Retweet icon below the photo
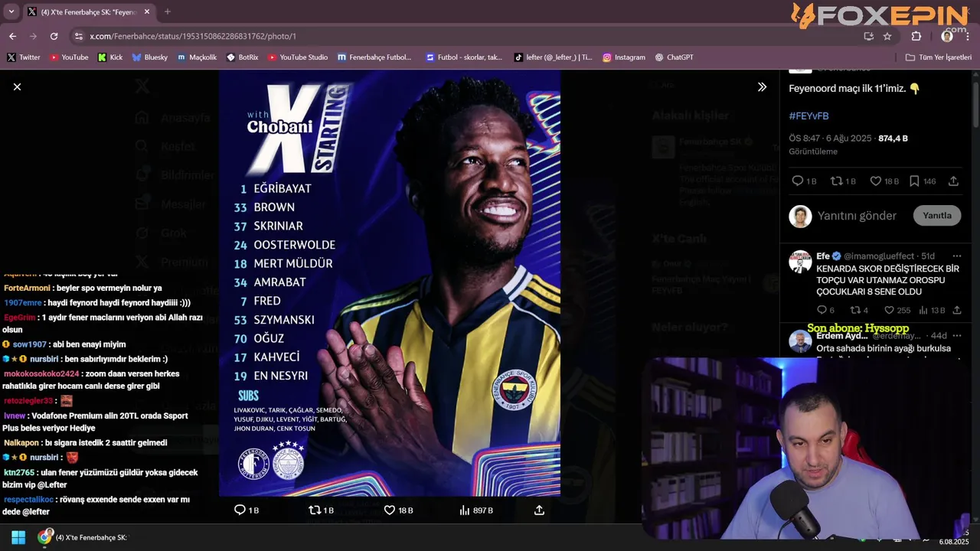 (x=314, y=510)
